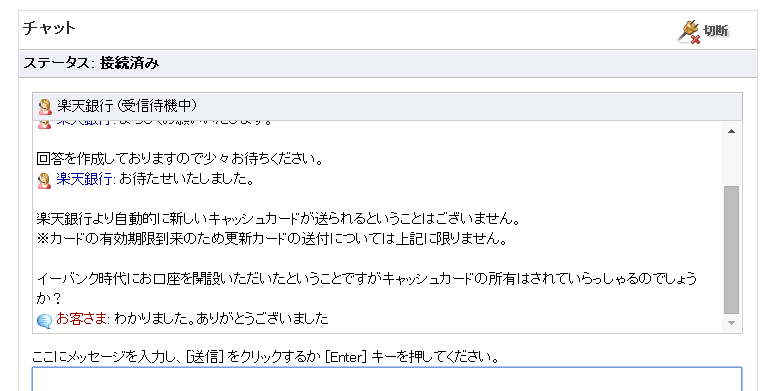The image size is (776, 391).
Task: Focus the message input text box
Action: pyautogui.click(x=387, y=379)
